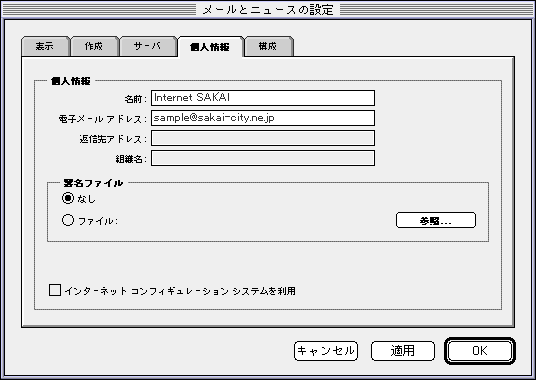Viewport: 536px width, 380px height.
Task: Confirm the dialog with OK
Action: (480, 351)
